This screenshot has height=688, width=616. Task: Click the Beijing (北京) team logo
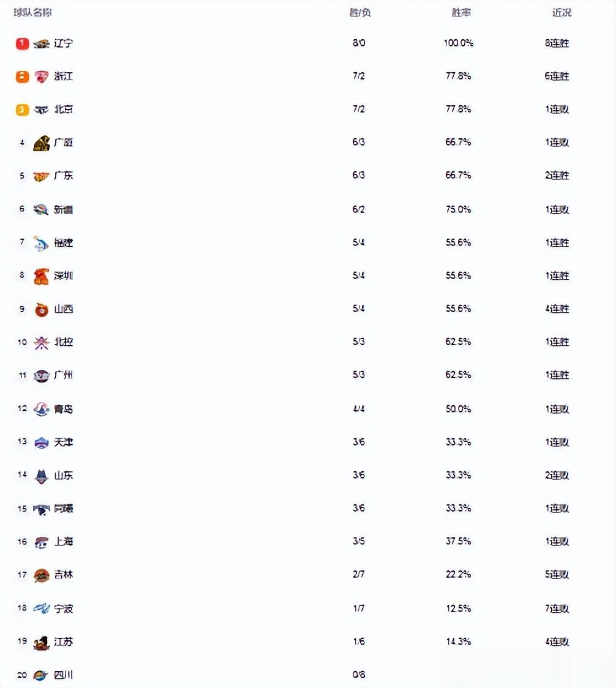point(41,110)
